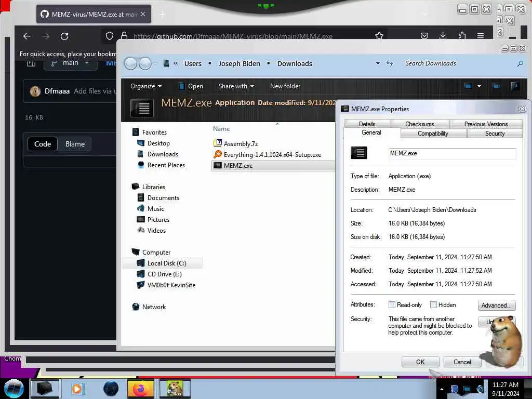Screen dimensions: 532x399
Task: Reload the GitHub page in Firefox
Action: (64, 36)
